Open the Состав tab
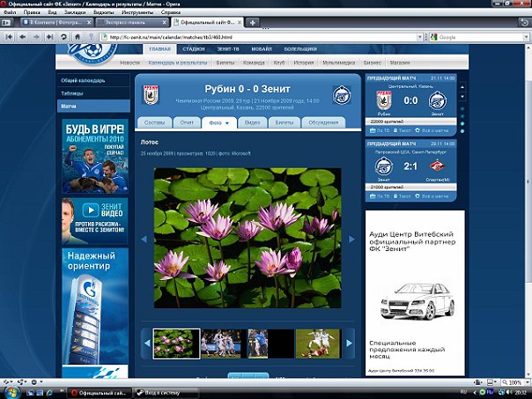 (x=153, y=123)
